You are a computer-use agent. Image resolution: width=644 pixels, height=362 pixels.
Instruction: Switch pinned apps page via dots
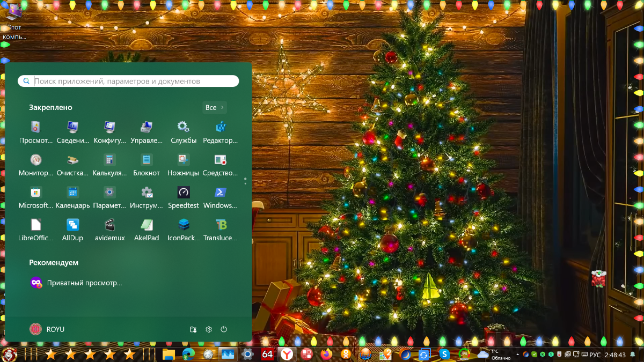pyautogui.click(x=245, y=181)
